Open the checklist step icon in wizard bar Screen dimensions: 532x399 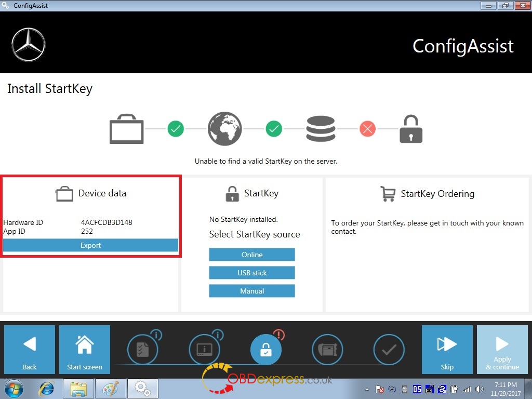pos(143,350)
